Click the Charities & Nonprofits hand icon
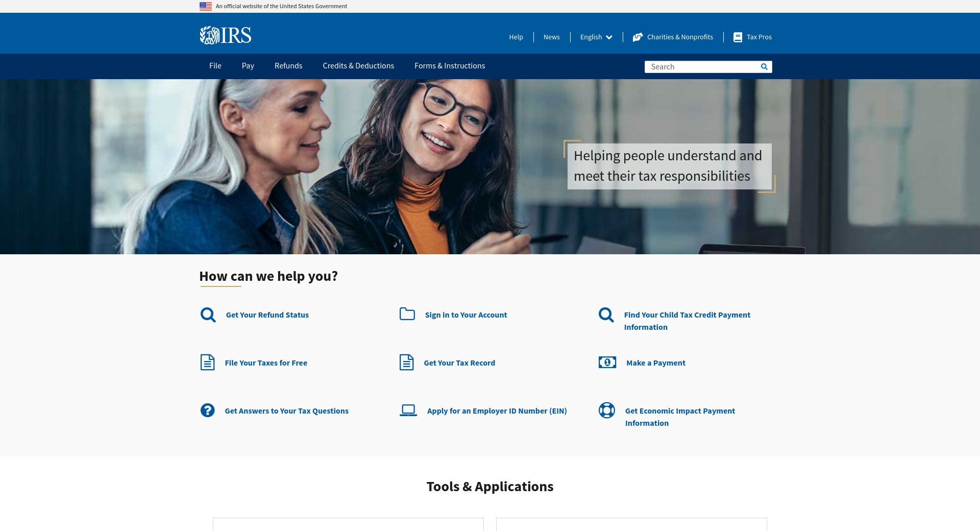 click(x=638, y=37)
